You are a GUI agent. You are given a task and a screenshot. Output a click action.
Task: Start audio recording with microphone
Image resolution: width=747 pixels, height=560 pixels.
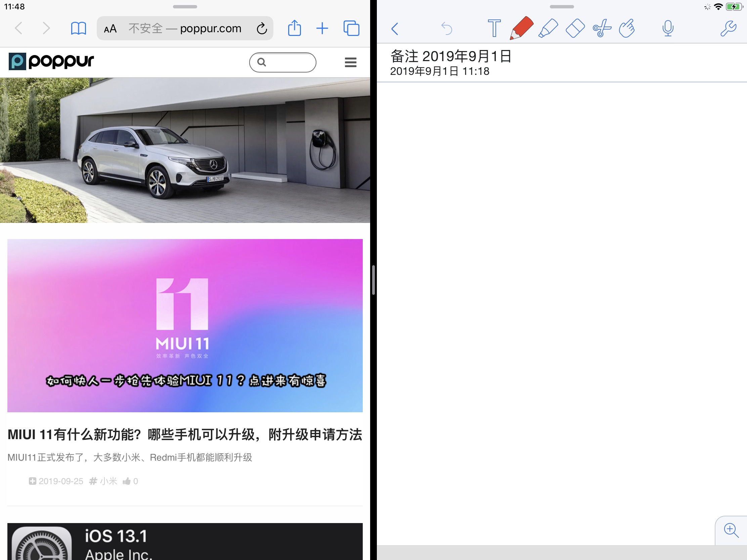(x=668, y=28)
